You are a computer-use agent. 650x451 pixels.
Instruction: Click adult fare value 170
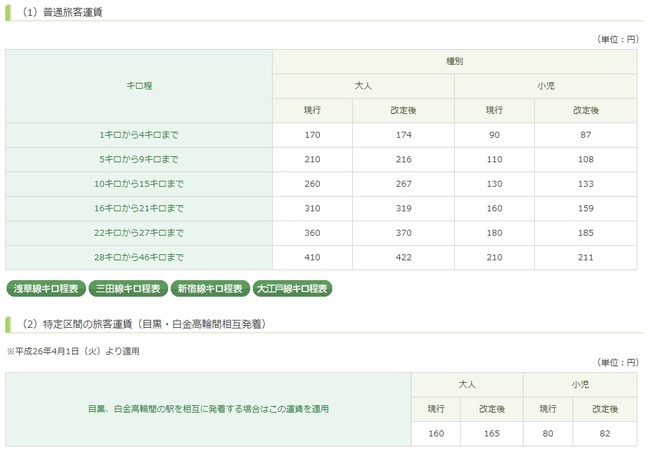point(312,135)
